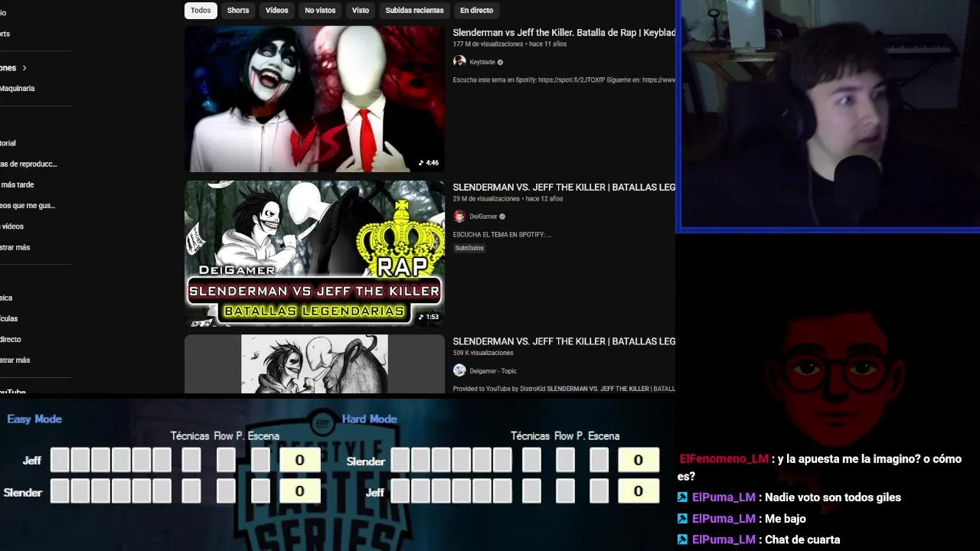The image size is (980, 551).
Task: Click Easy Mode Slender Flow score box
Action: 226,491
